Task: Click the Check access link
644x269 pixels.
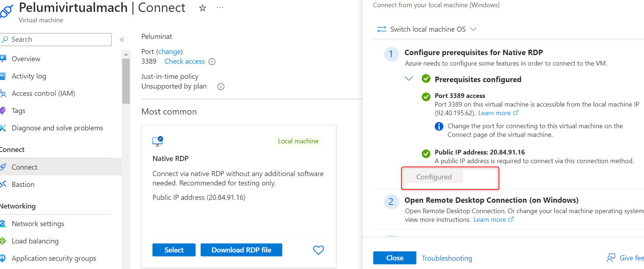Action: pyautogui.click(x=184, y=62)
